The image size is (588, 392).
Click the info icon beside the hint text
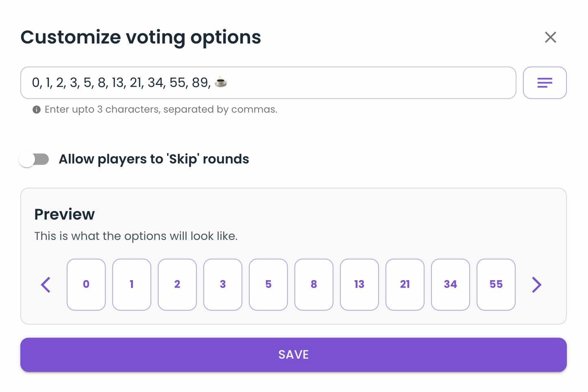[37, 110]
